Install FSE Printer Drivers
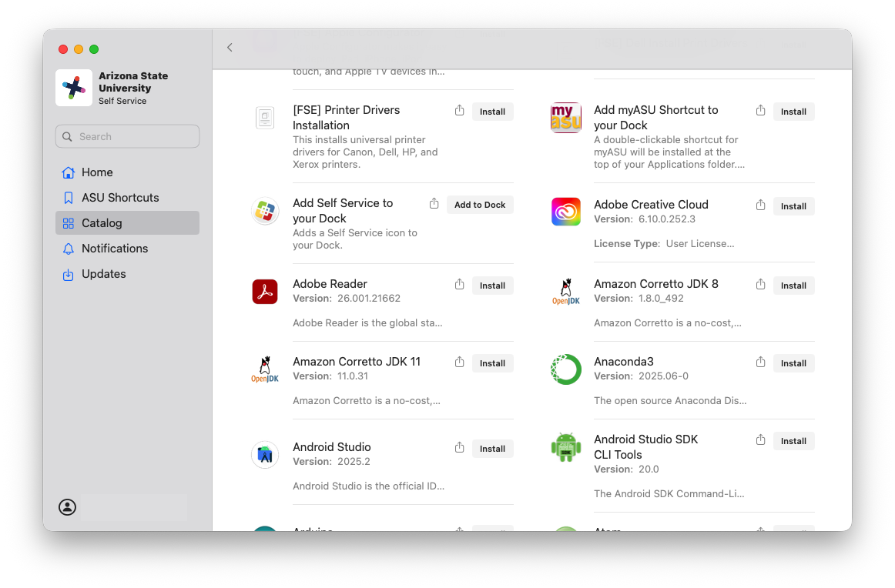 coord(493,112)
